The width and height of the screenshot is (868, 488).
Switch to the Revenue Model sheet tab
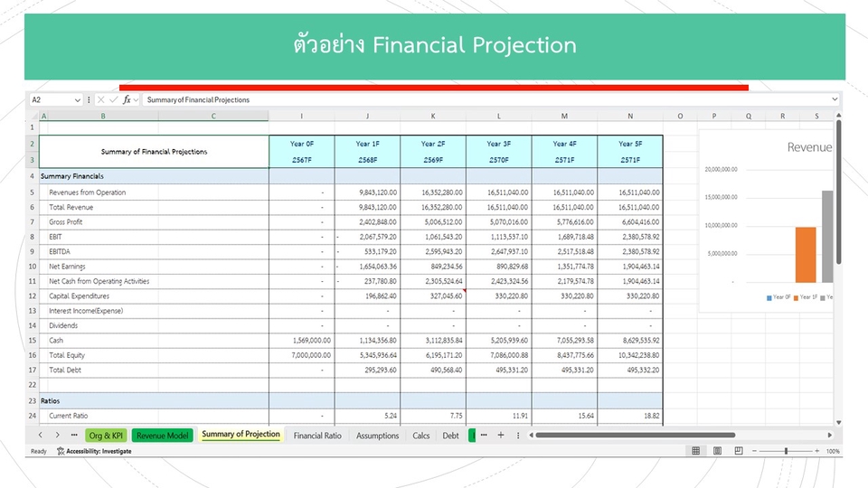[x=163, y=436]
